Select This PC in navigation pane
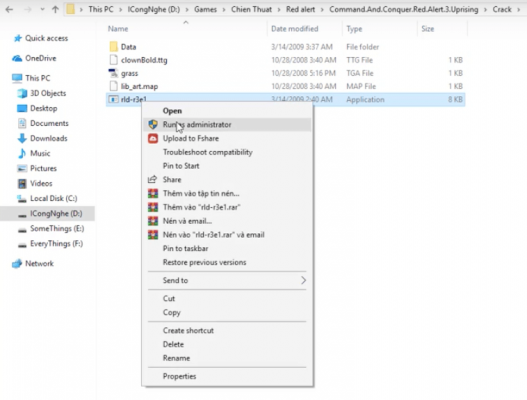Image resolution: width=527 pixels, height=400 pixels. tap(31, 78)
